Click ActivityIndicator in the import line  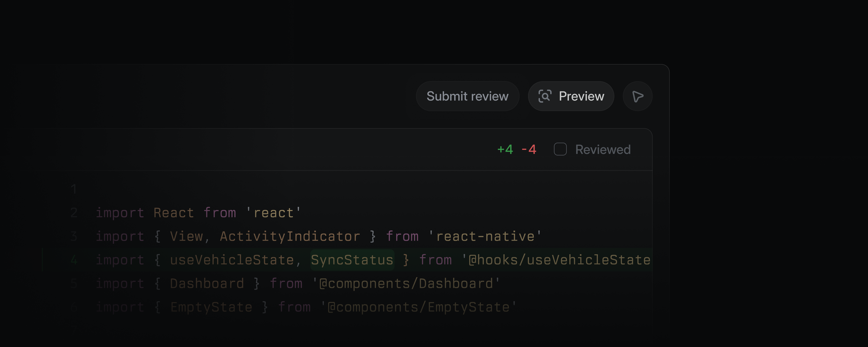click(290, 236)
